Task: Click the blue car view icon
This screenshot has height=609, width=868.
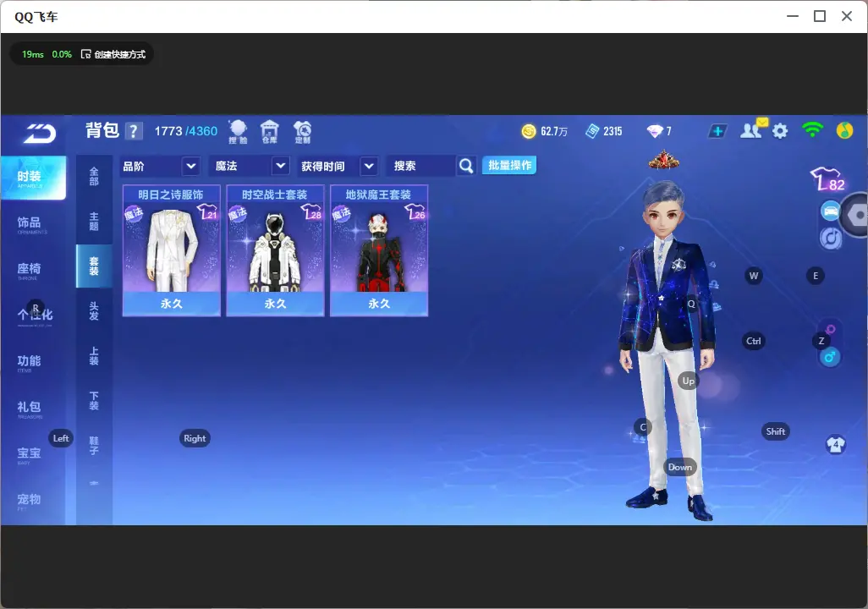Action: pyautogui.click(x=830, y=211)
